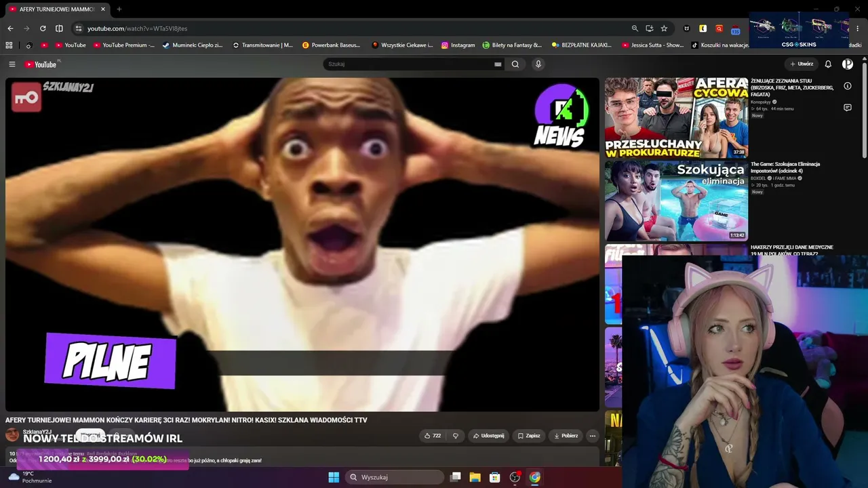868x488 pixels.
Task: Open the comments panel icon on the right edge
Action: click(848, 108)
